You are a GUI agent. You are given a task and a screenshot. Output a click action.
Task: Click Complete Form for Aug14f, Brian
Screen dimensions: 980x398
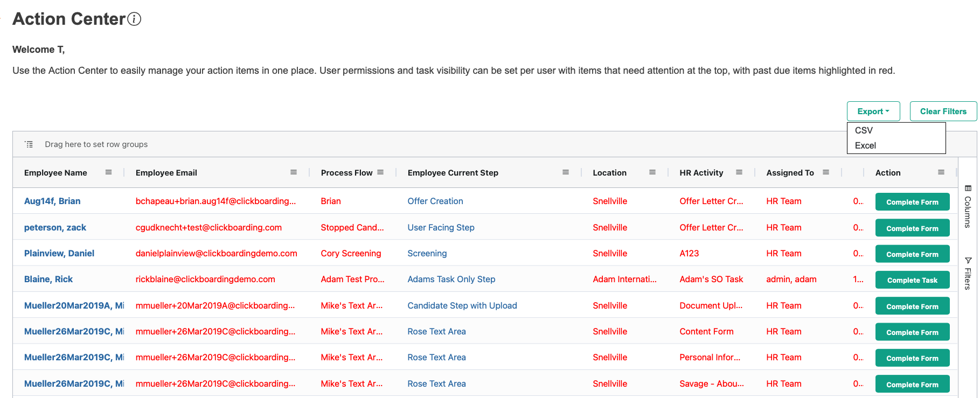912,202
